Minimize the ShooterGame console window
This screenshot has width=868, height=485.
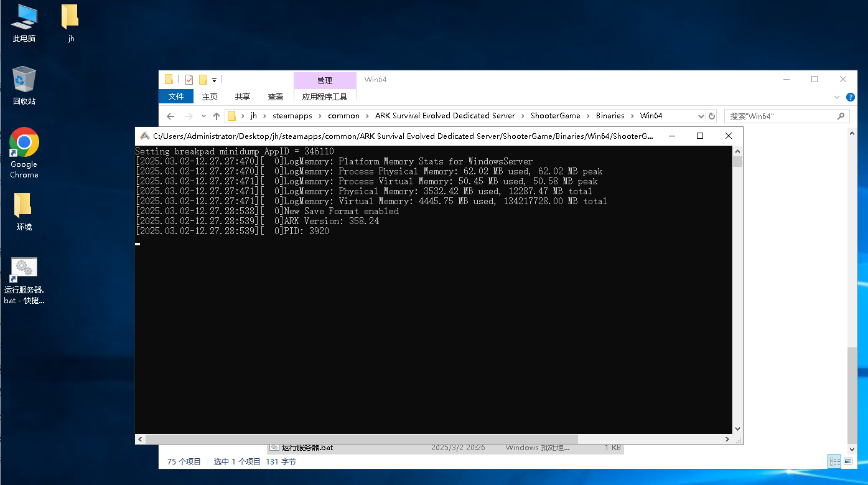tap(671, 136)
